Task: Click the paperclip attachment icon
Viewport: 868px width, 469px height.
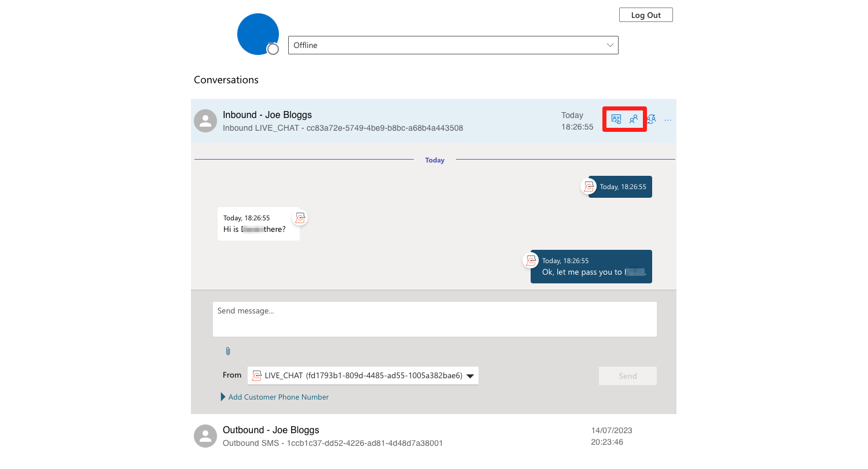Action: (228, 351)
